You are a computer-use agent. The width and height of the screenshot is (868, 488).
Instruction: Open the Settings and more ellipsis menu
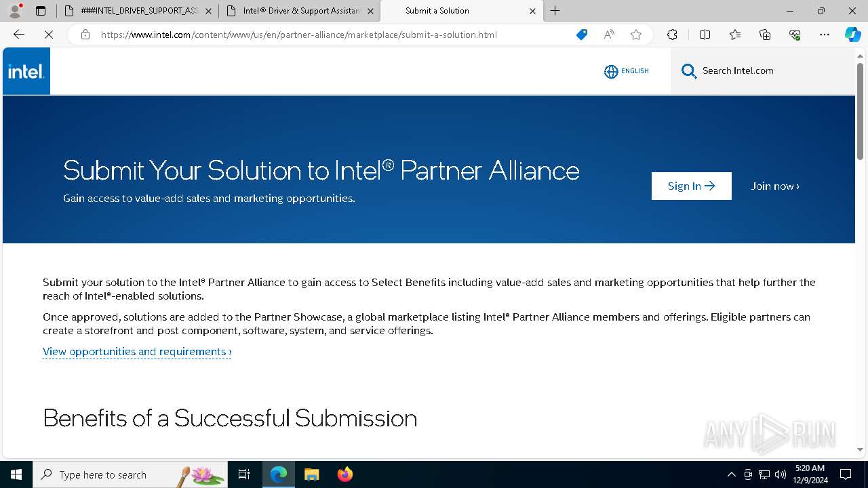pos(825,35)
